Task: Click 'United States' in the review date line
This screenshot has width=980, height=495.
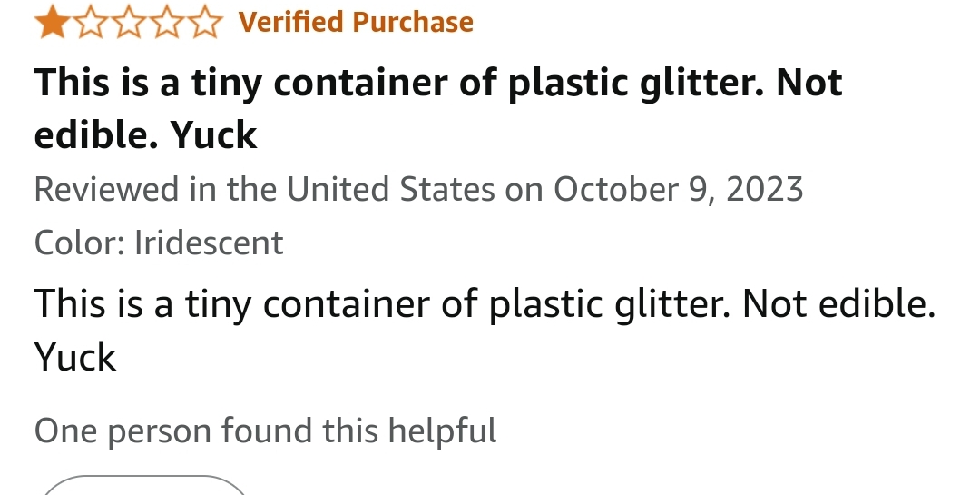Action: (391, 189)
